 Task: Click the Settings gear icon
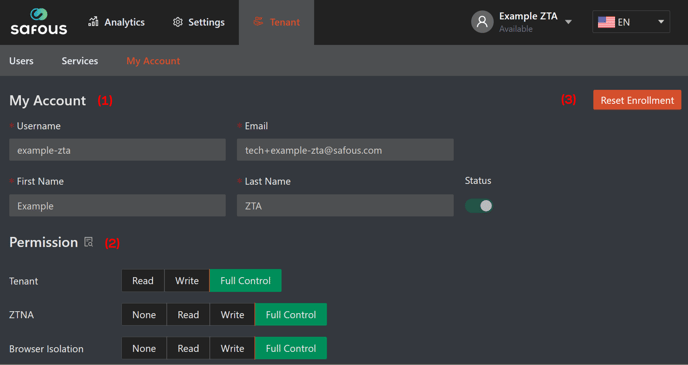click(x=177, y=22)
